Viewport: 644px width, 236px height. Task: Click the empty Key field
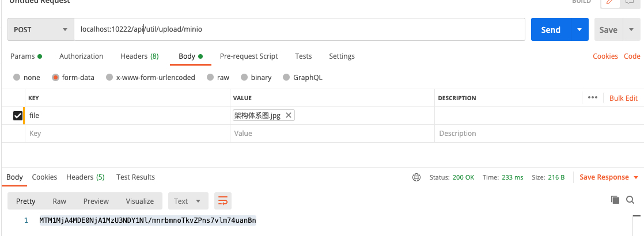click(127, 134)
